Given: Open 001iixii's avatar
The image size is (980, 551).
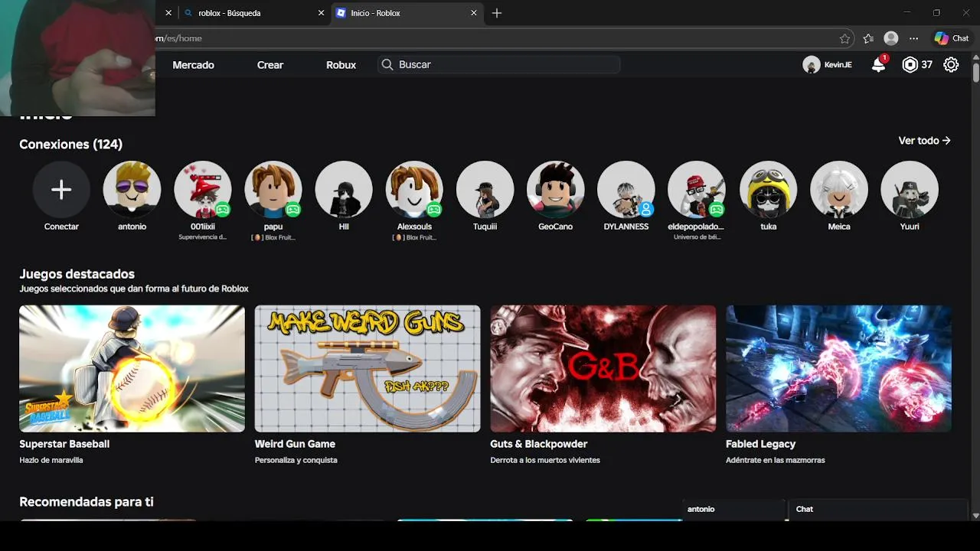Looking at the screenshot, I should pyautogui.click(x=203, y=190).
